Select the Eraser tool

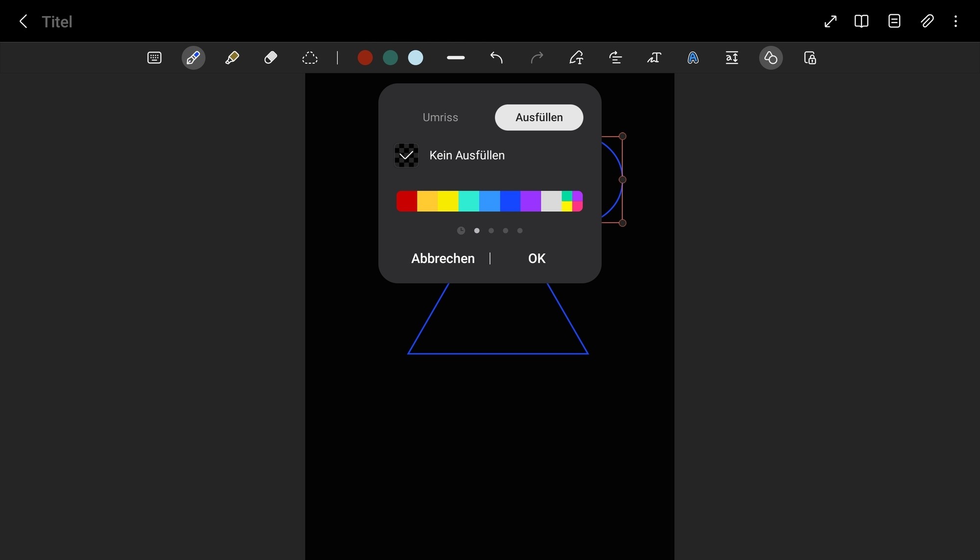pyautogui.click(x=270, y=58)
